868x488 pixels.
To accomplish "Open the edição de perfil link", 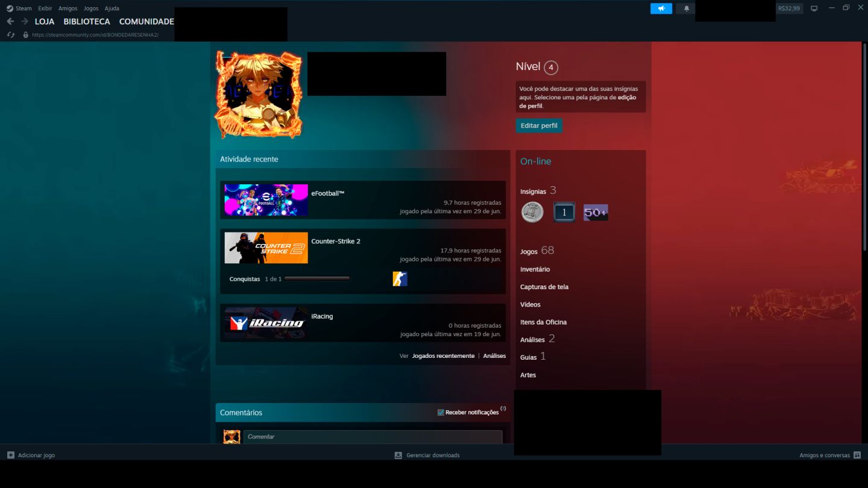I will click(x=577, y=101).
